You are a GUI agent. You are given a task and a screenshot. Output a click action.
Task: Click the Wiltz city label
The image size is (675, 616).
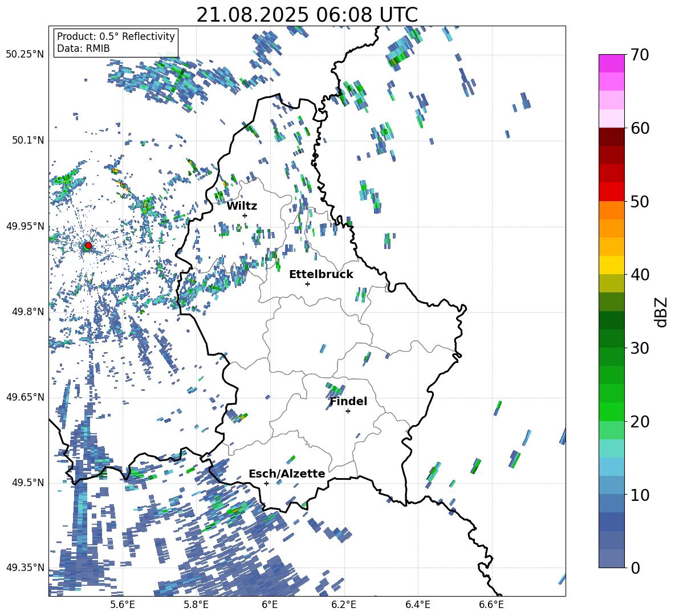click(x=242, y=206)
